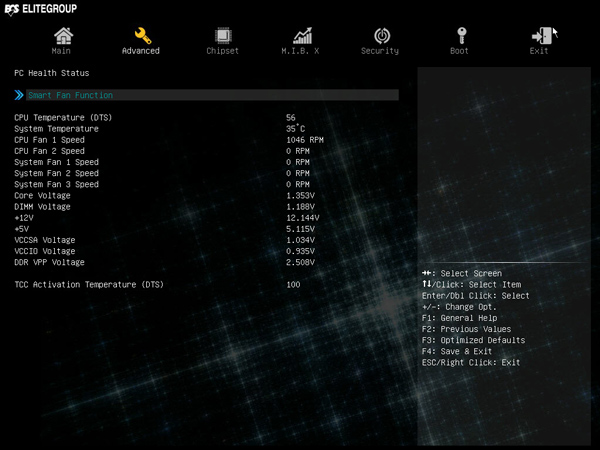Open the Boot key icon

pos(461,36)
